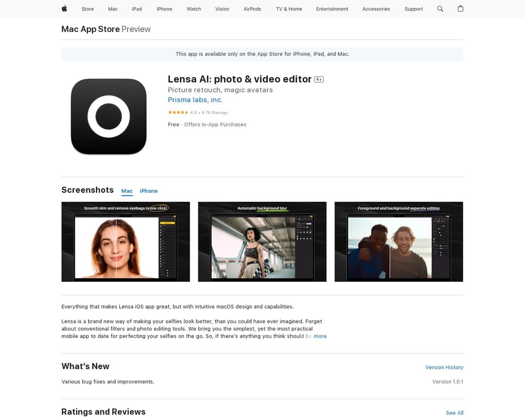Click the skin smoothing screenshot thumbnail
Image resolution: width=525 pixels, height=420 pixels.
pyautogui.click(x=125, y=242)
